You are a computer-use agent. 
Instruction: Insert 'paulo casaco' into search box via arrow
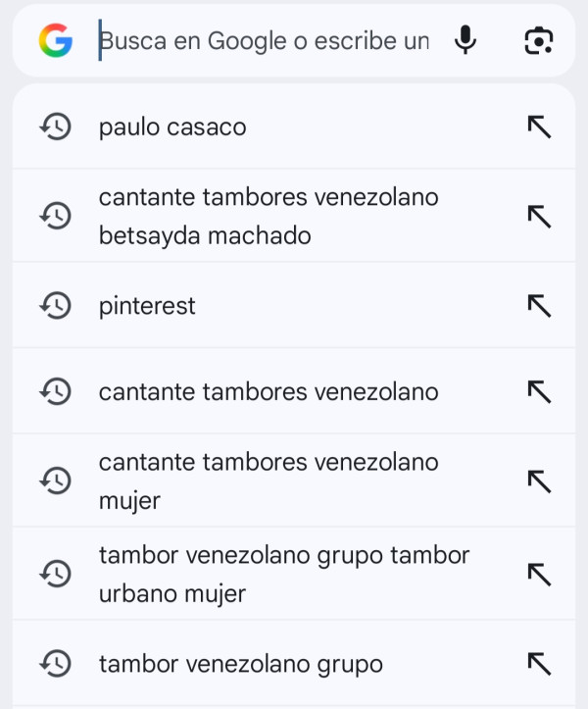pos(539,127)
